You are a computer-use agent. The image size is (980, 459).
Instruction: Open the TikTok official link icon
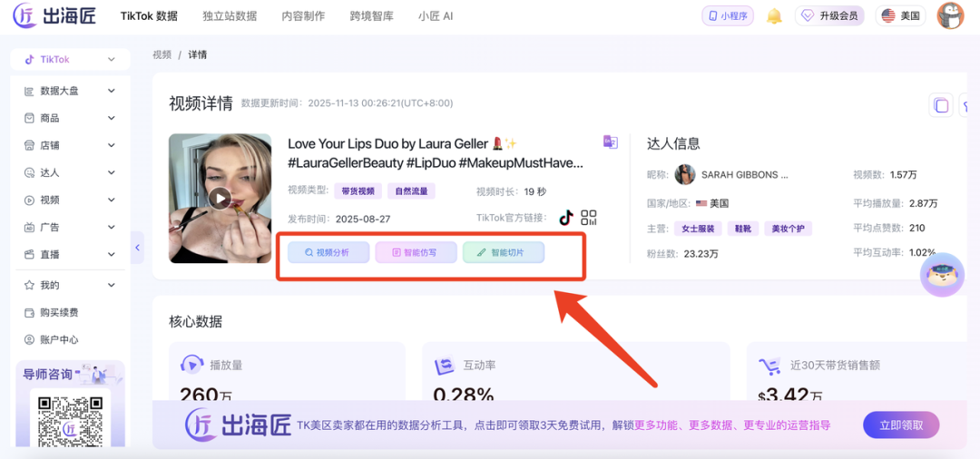pos(565,218)
